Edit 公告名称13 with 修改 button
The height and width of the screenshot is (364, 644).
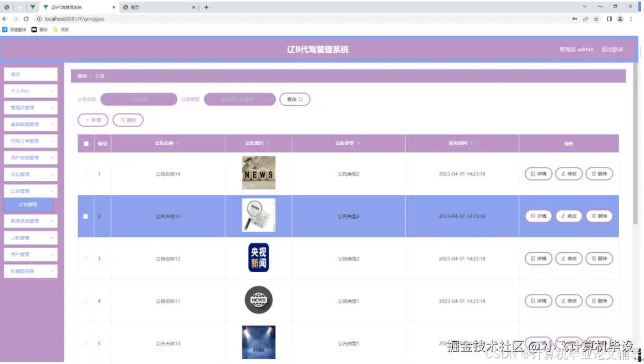[x=569, y=216]
